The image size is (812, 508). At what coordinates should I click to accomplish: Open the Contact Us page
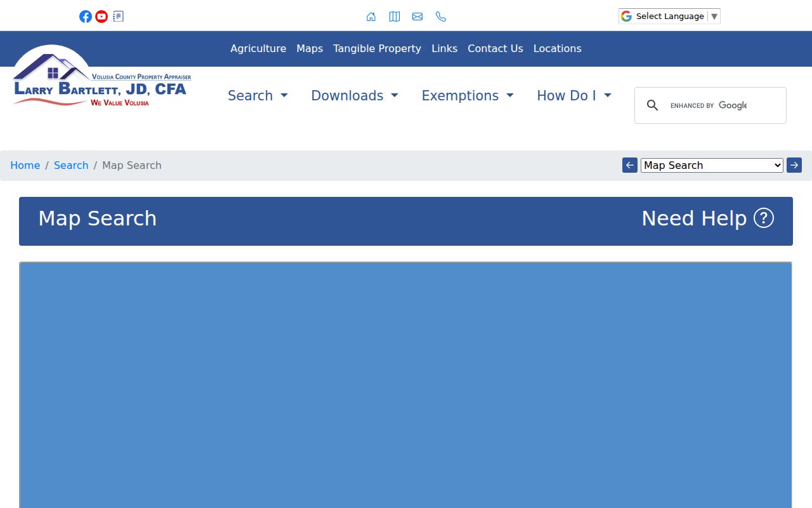point(495,48)
